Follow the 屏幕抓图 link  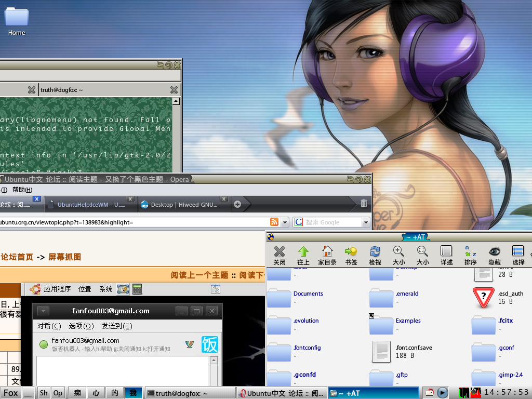point(65,257)
